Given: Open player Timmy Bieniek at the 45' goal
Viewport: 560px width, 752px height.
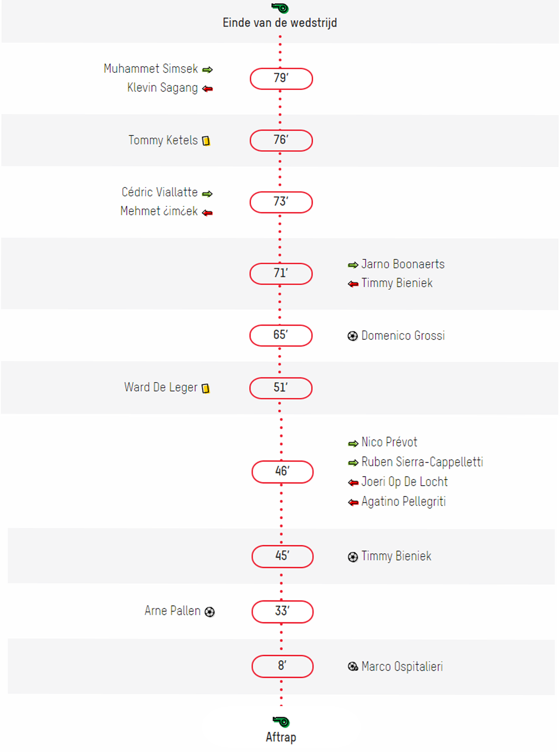Looking at the screenshot, I should pyautogui.click(x=396, y=556).
